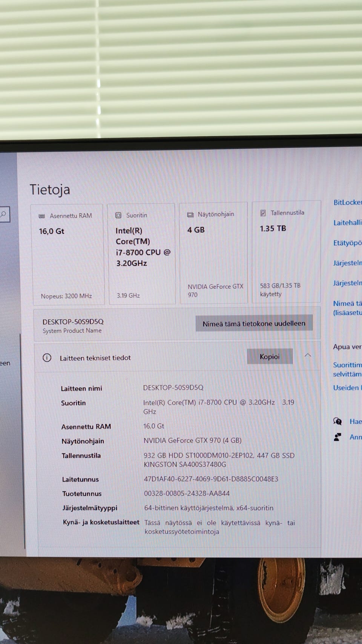Click the Suoritin value in device specifications
The width and height of the screenshot is (362, 644).
click(x=219, y=407)
